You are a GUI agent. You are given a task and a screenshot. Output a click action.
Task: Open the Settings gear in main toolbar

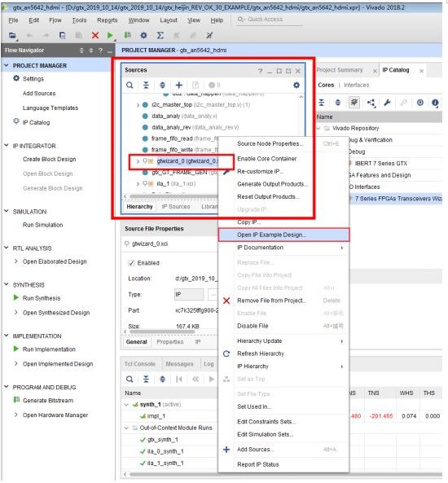click(143, 35)
